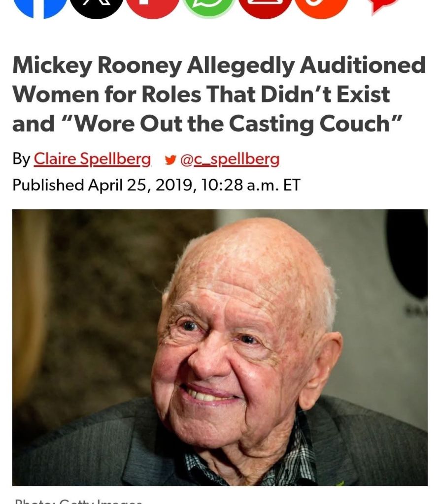Click the "Mickey Rooney Allegedly Auditioned" headline line
Screen dimensions: 440x504
click(x=218, y=65)
